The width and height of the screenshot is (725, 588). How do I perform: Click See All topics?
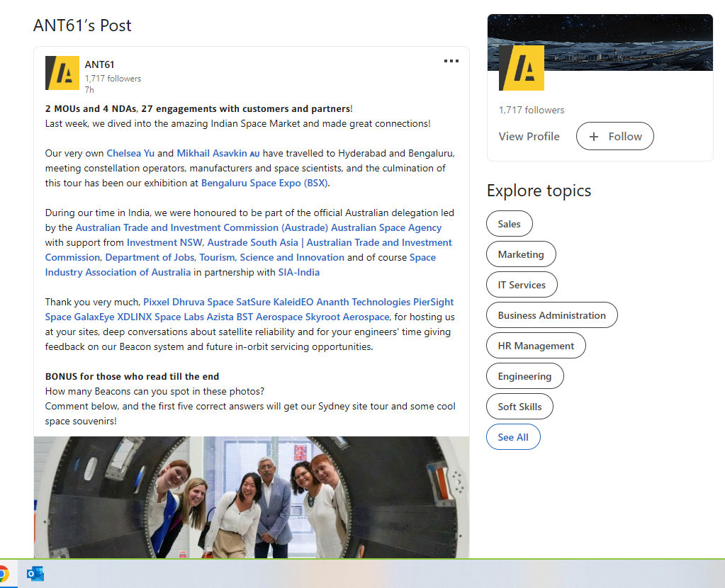[513, 437]
